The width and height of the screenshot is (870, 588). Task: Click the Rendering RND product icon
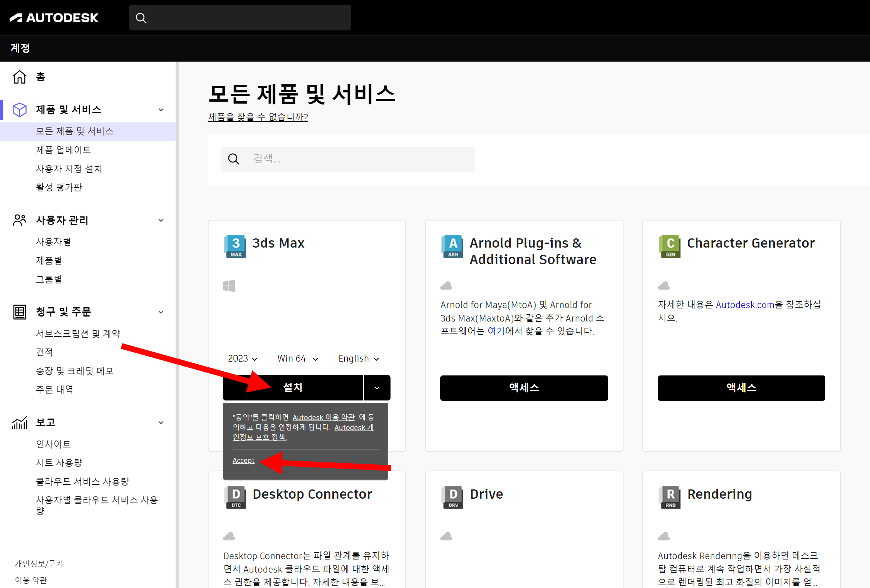670,497
